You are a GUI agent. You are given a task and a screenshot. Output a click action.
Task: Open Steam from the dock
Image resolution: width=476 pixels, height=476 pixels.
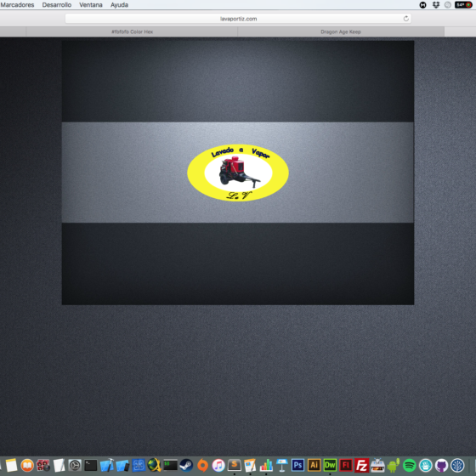pyautogui.click(x=186, y=465)
